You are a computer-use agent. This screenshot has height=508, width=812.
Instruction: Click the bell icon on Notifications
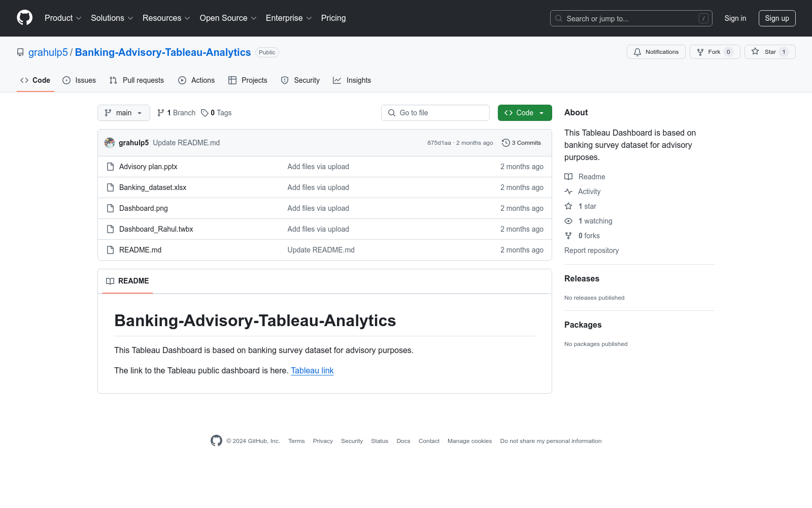(x=637, y=52)
